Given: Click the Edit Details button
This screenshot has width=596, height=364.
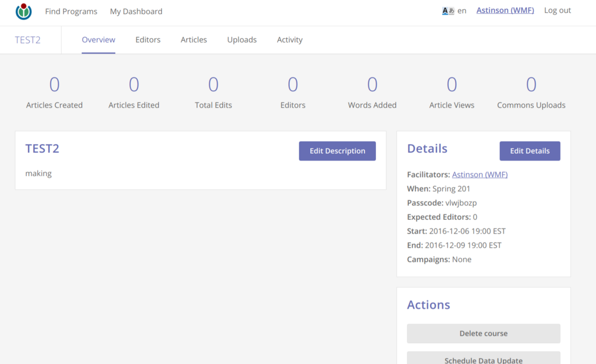Looking at the screenshot, I should tap(530, 151).
